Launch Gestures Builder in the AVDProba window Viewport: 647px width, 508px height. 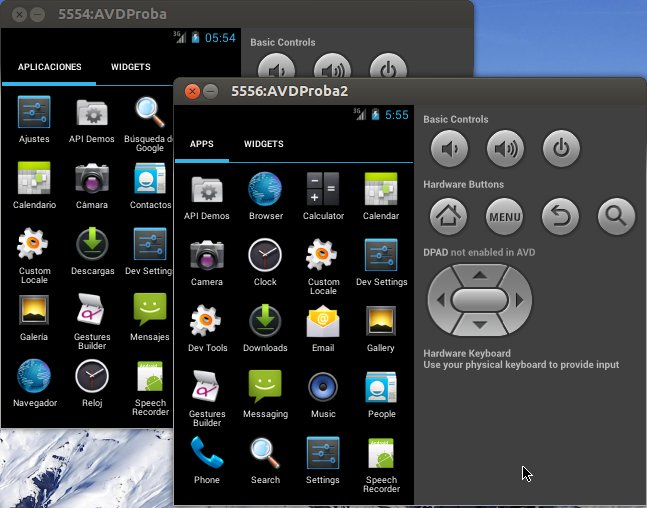(92, 322)
